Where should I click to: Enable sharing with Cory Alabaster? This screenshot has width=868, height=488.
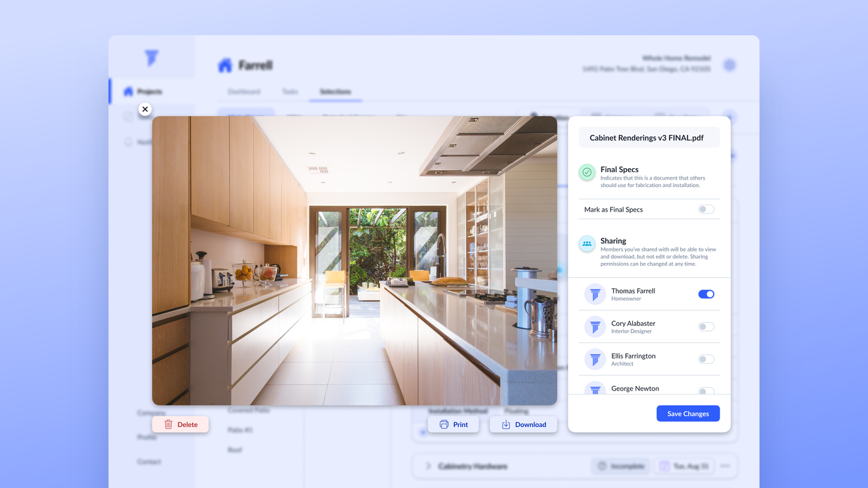coord(706,327)
